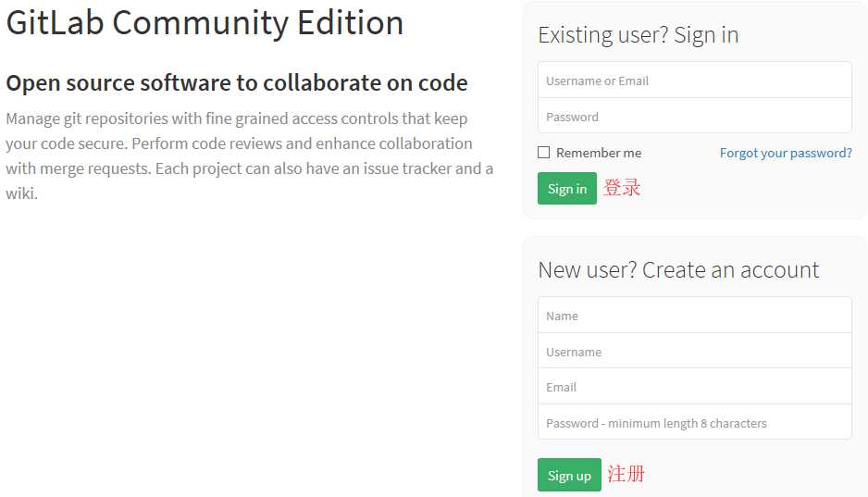868x497 pixels.
Task: Select the minimum 8 characters password field
Action: [x=694, y=422]
